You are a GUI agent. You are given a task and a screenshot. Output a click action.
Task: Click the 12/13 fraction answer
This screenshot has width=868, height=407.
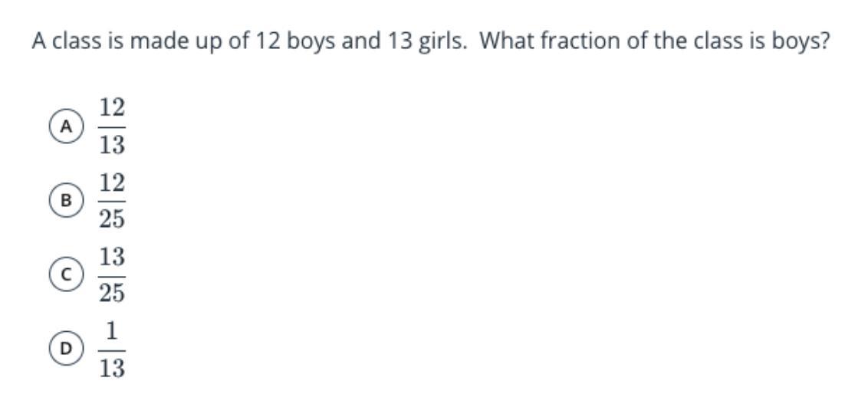(112, 126)
